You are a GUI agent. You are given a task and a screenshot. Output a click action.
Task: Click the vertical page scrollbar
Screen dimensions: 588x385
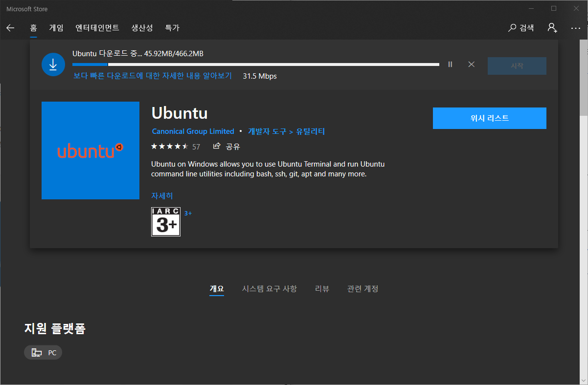(x=584, y=78)
